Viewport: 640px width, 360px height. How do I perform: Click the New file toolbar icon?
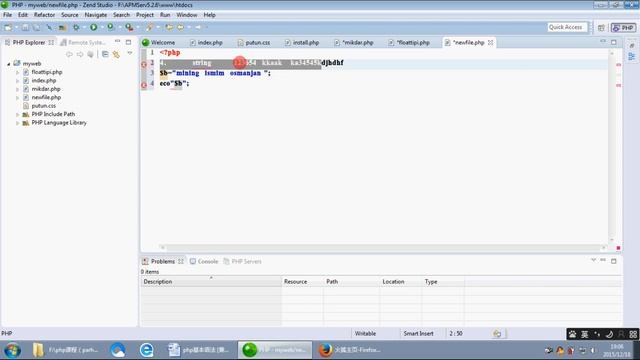pyautogui.click(x=8, y=27)
